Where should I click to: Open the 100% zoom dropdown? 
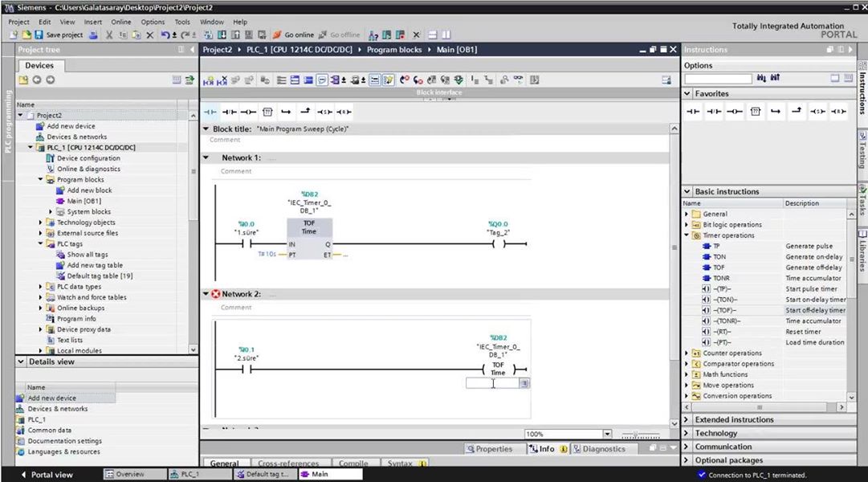pos(607,434)
